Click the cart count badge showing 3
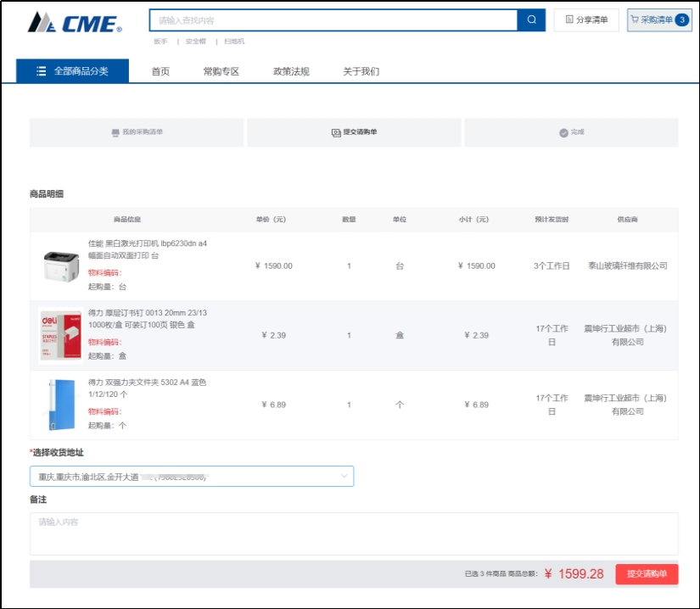Screen dimensions: 700x609 click(682, 20)
